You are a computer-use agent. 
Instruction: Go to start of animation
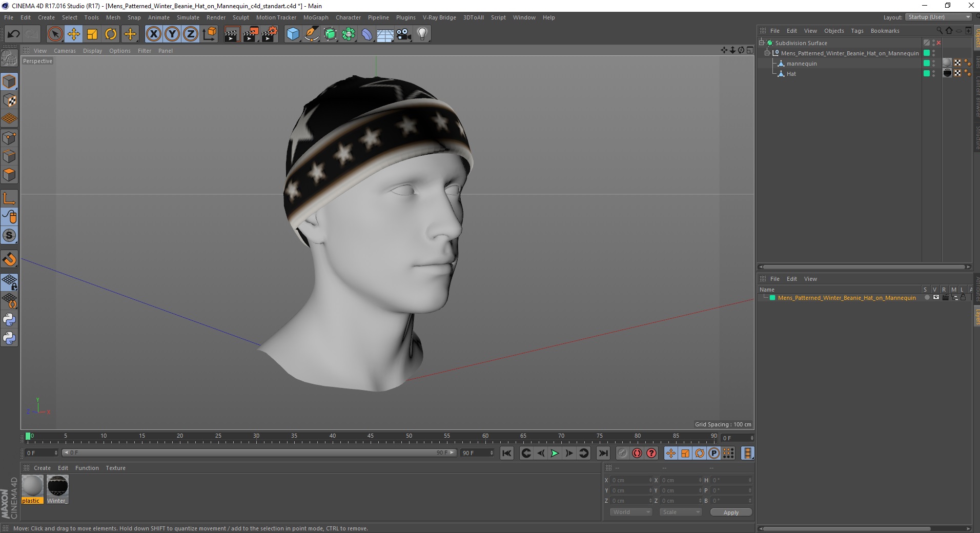point(507,453)
